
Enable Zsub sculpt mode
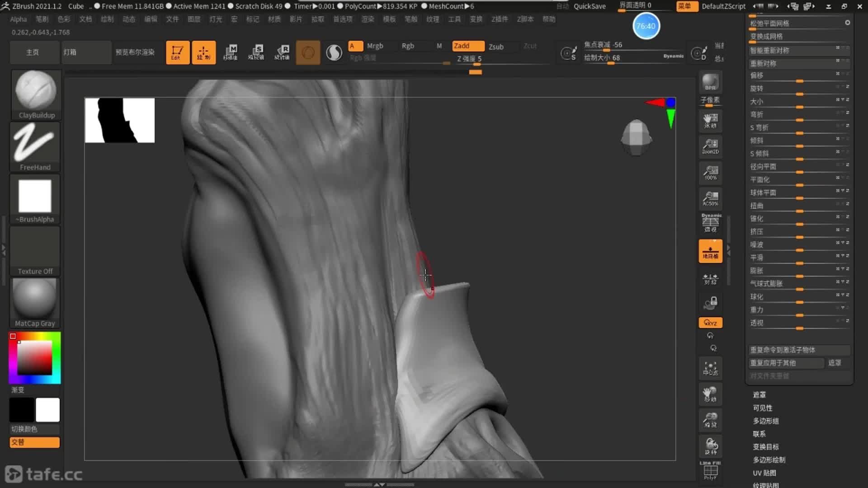click(x=496, y=47)
